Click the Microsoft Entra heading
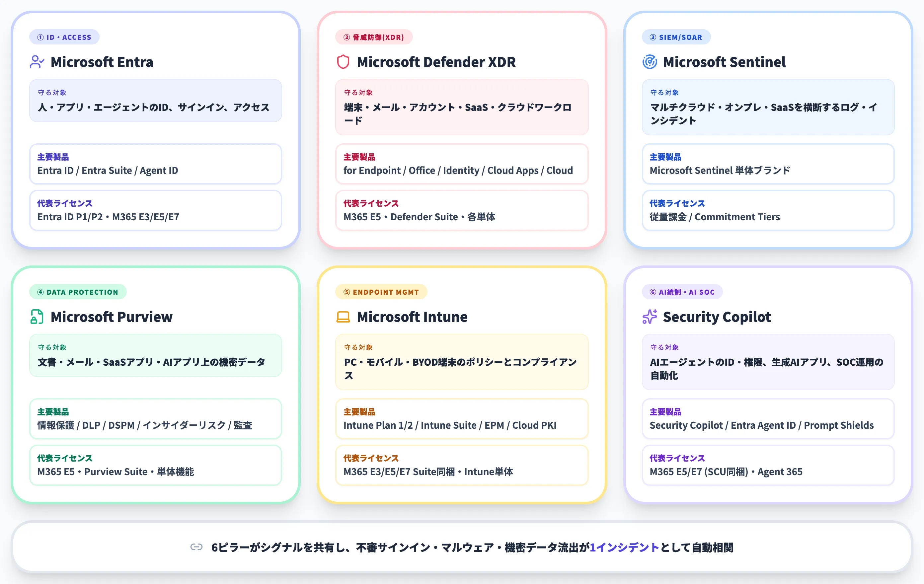Screen dimensions: 924x584 pos(102,62)
